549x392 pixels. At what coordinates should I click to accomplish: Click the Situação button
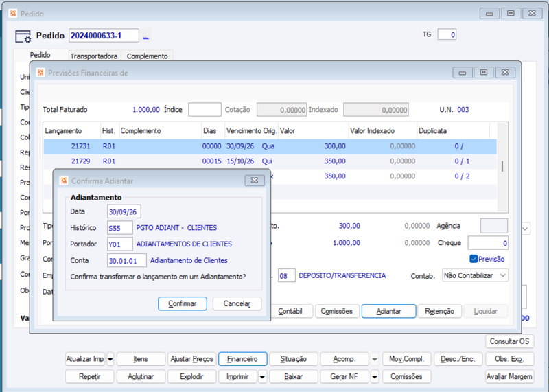point(294,359)
